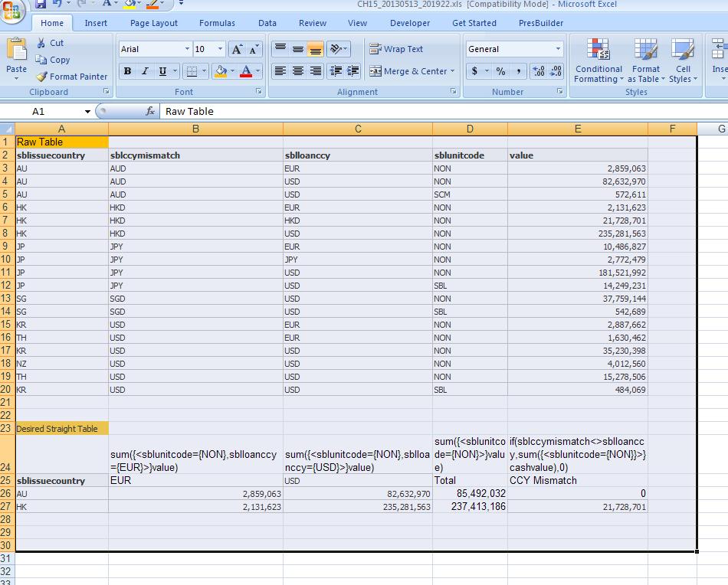
Task: Click the Decrease Indent icon
Action: click(x=335, y=71)
